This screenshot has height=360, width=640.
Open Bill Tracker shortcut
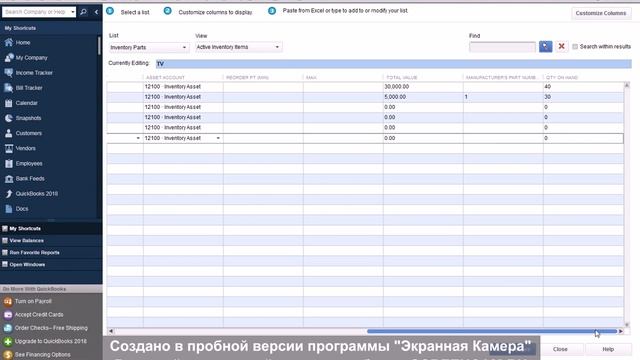pyautogui.click(x=29, y=88)
